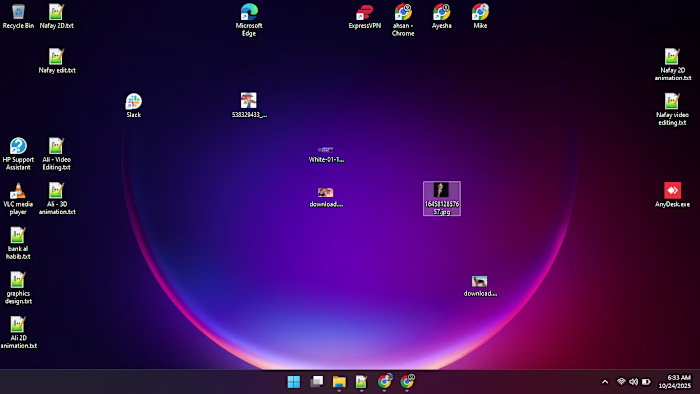The width and height of the screenshot is (700, 394).
Task: Select the Nafay 2D.txt file
Action: [56, 16]
